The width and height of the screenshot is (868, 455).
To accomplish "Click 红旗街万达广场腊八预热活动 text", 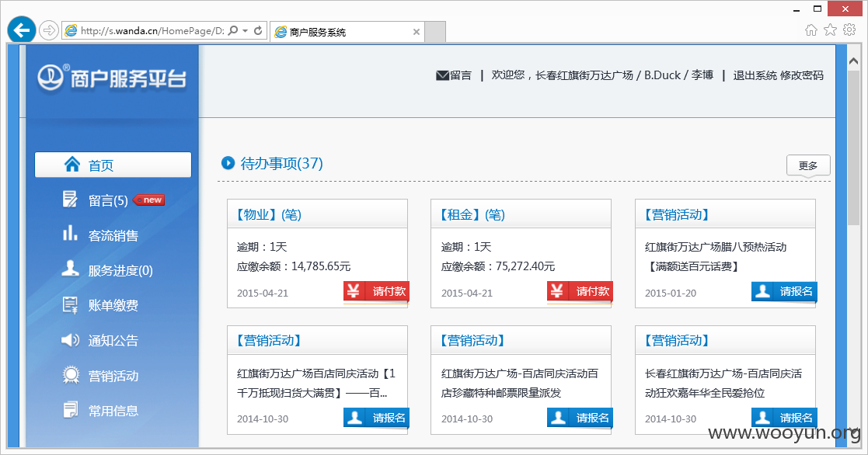I will click(716, 247).
